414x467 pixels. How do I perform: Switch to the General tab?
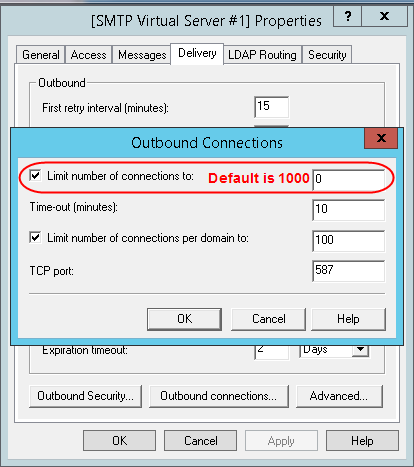[x=41, y=55]
